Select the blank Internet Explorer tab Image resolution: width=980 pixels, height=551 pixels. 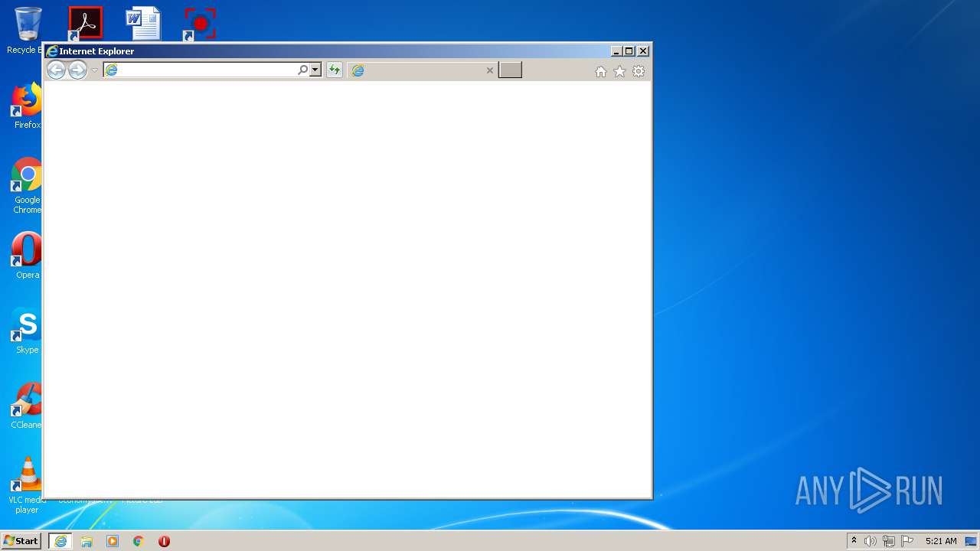(x=423, y=70)
